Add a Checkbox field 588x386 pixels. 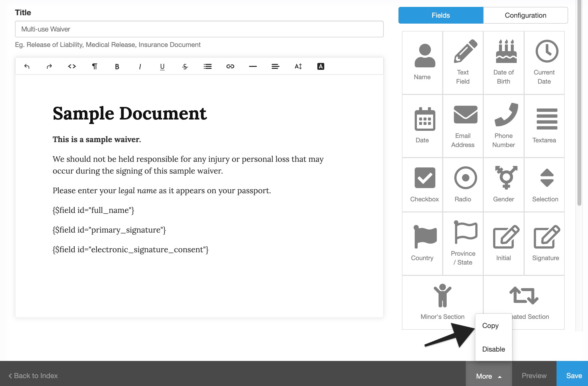tap(422, 185)
